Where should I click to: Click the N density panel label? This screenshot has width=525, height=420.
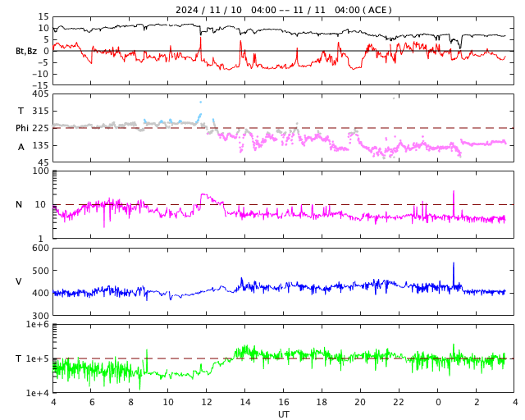(x=19, y=204)
